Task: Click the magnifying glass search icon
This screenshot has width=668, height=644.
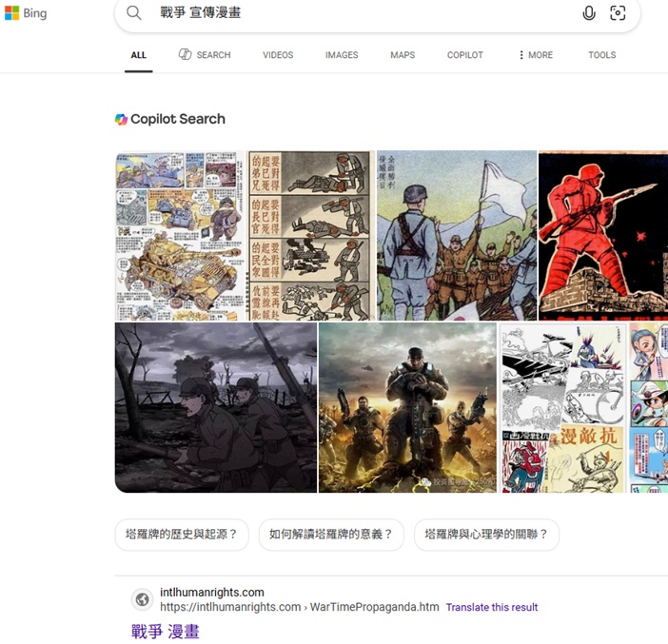Action: coord(134,12)
